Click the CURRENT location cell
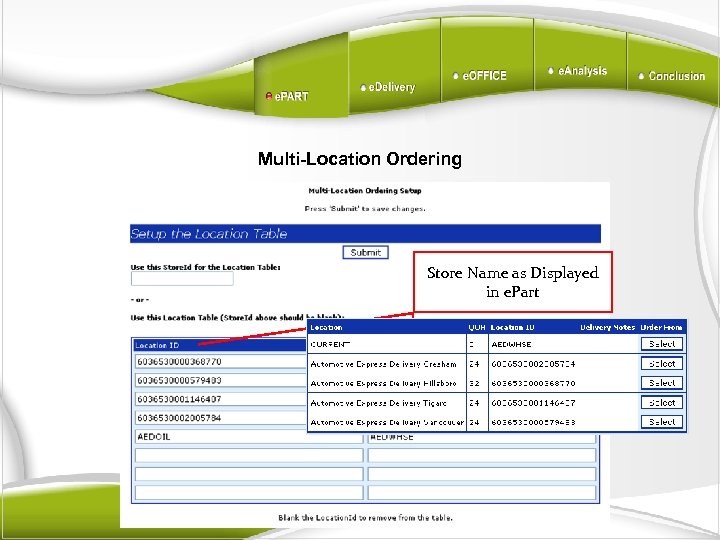This screenshot has width=720, height=540. click(387, 344)
